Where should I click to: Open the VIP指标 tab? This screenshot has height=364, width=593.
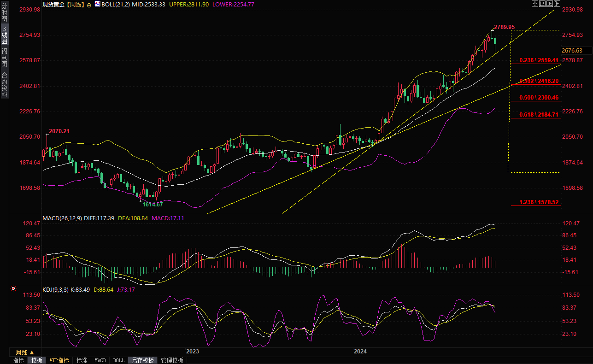pyautogui.click(x=59, y=360)
